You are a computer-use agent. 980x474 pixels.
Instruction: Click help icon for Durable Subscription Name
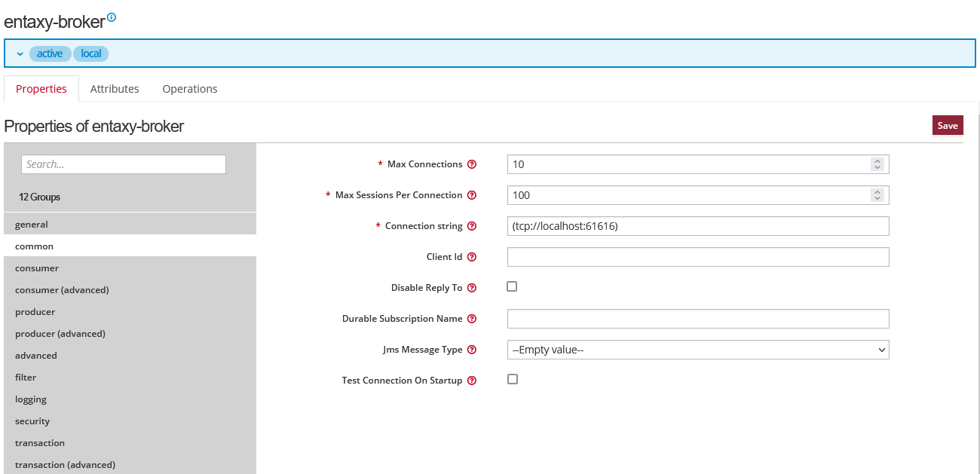tap(472, 319)
